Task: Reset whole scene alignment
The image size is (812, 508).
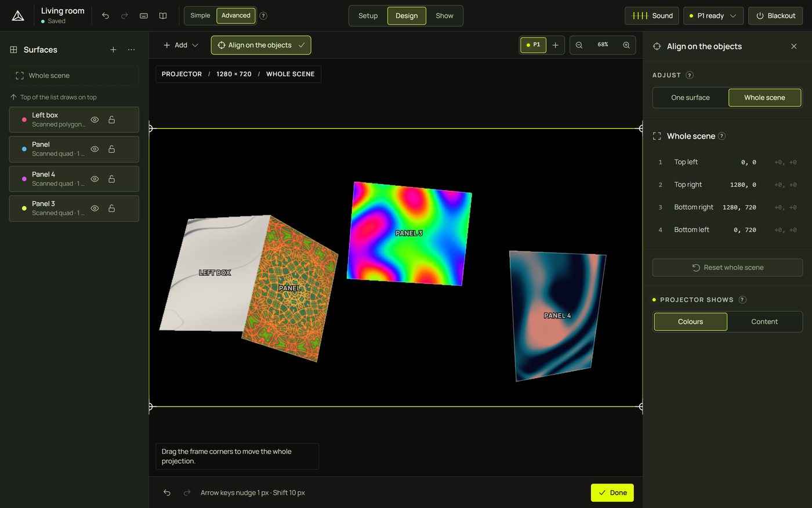Action: tap(727, 268)
